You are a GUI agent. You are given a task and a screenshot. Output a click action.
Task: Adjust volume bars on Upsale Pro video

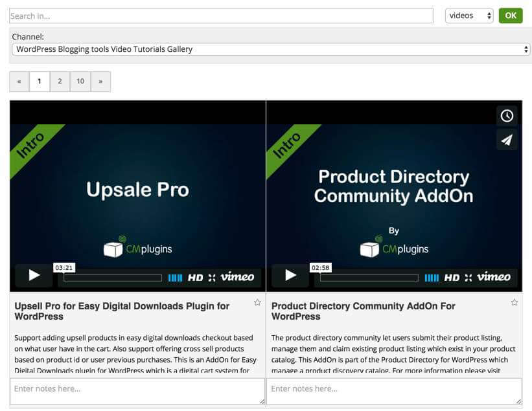[x=175, y=278]
